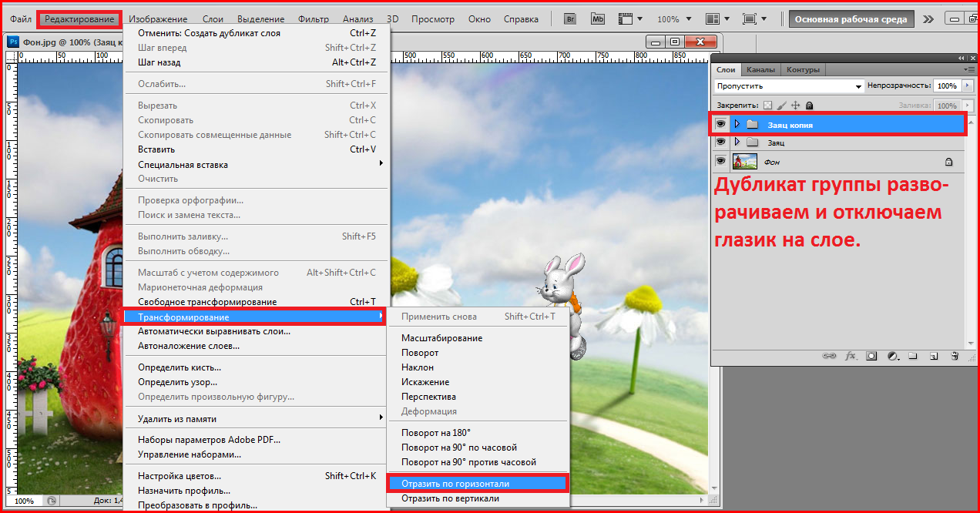The height and width of the screenshot is (513, 980).
Task: Click the Основная рабочая среда workspace button
Action: (851, 18)
